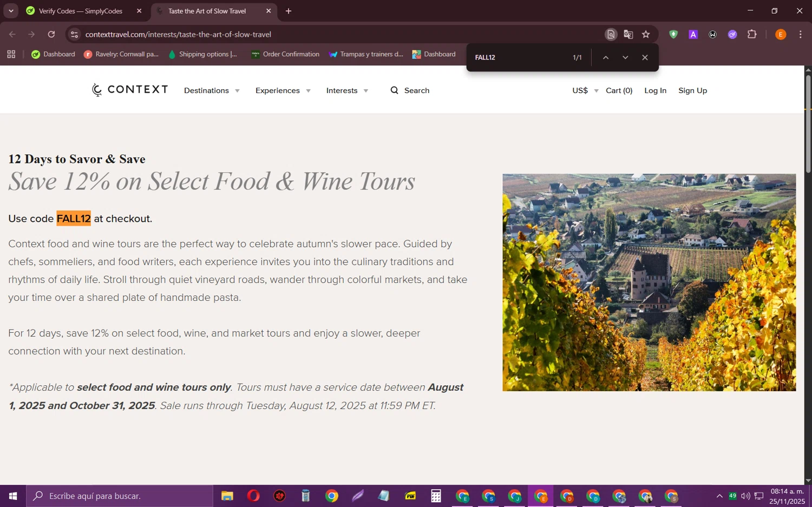
Task: Open the W circle extension icon
Action: [713, 34]
